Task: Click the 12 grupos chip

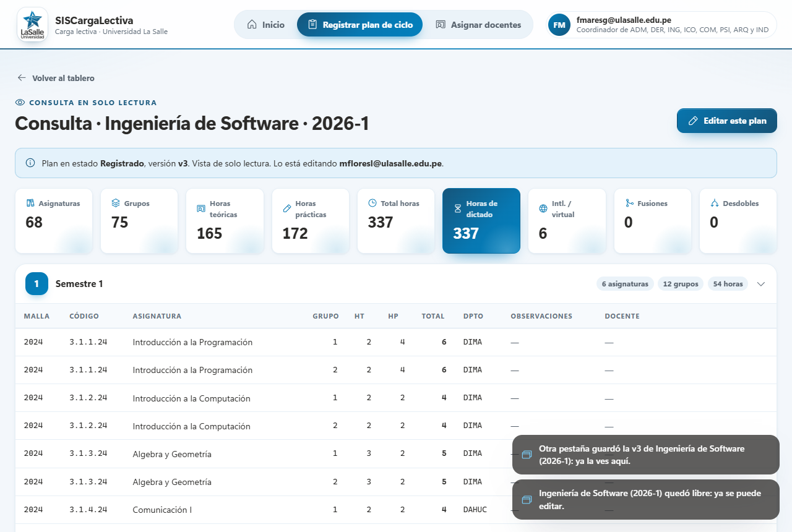Action: click(681, 284)
